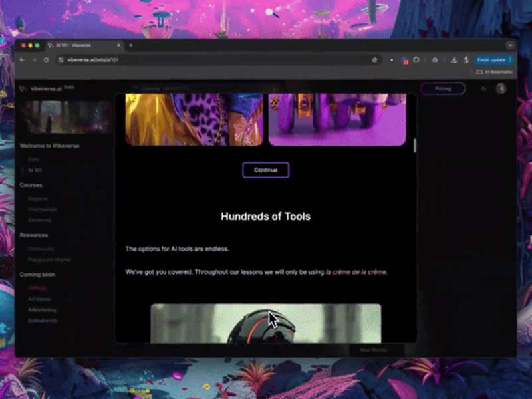Open the Beginner course link
532x399 pixels.
(x=38, y=199)
